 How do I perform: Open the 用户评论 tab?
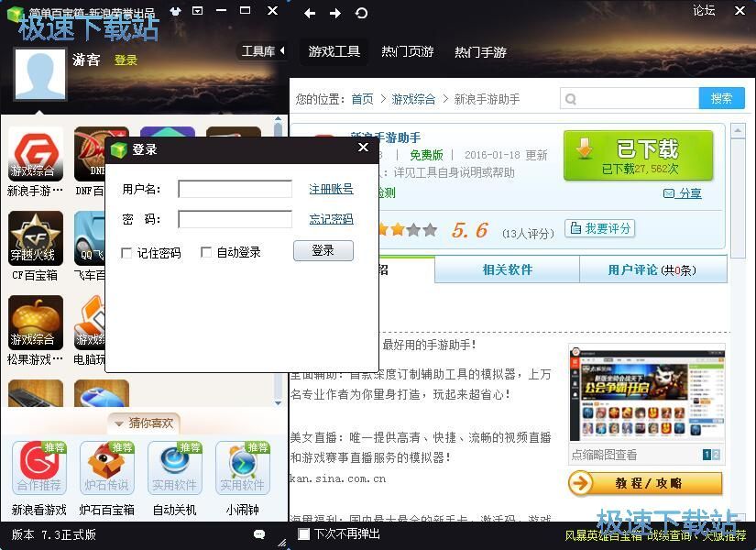coord(652,269)
